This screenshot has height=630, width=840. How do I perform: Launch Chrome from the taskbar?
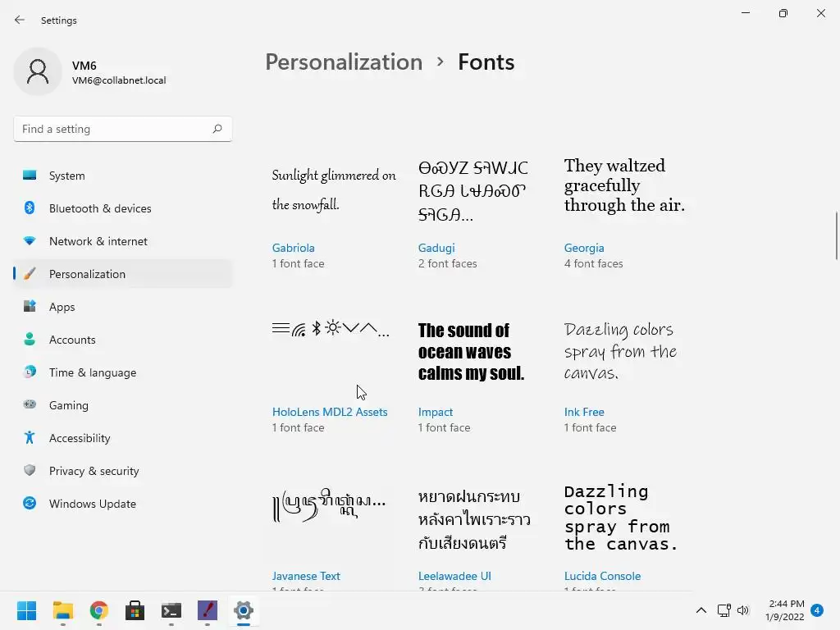98,610
